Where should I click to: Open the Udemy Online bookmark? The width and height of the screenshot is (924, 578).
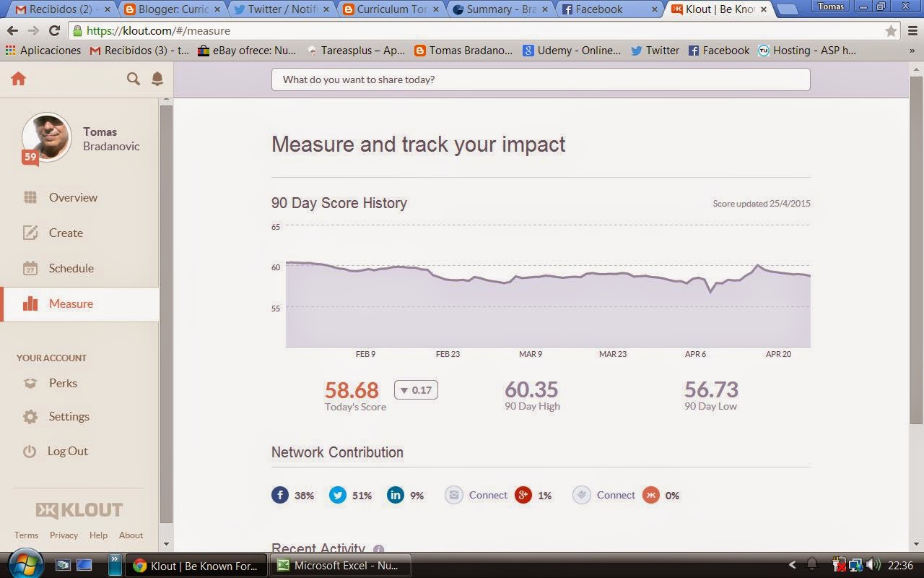(x=572, y=51)
